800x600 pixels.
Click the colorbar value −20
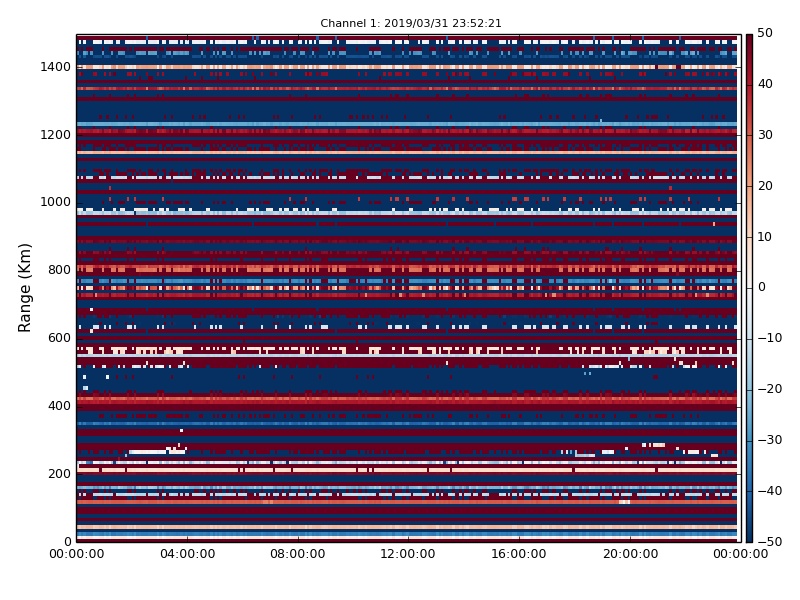point(769,389)
